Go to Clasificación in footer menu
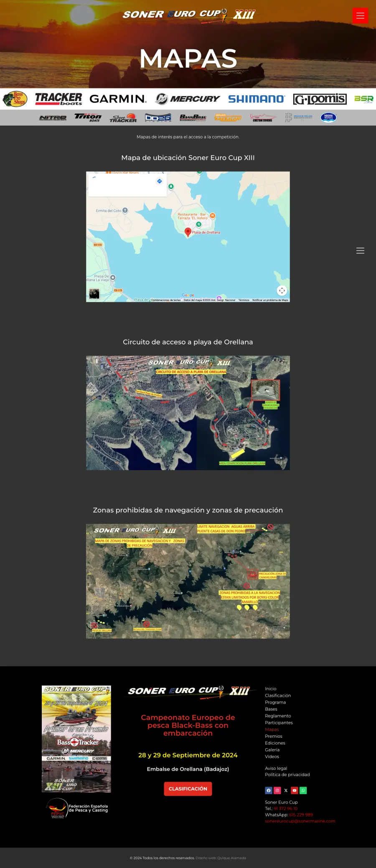 coord(278,696)
